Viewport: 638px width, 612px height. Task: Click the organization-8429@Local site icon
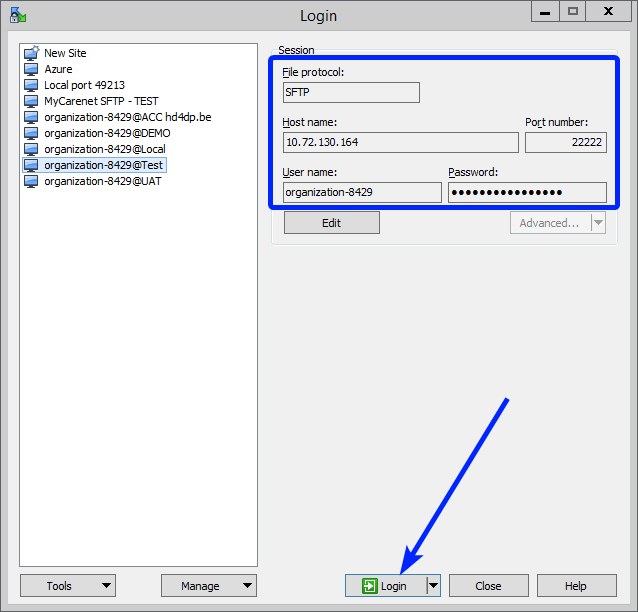pos(31,149)
